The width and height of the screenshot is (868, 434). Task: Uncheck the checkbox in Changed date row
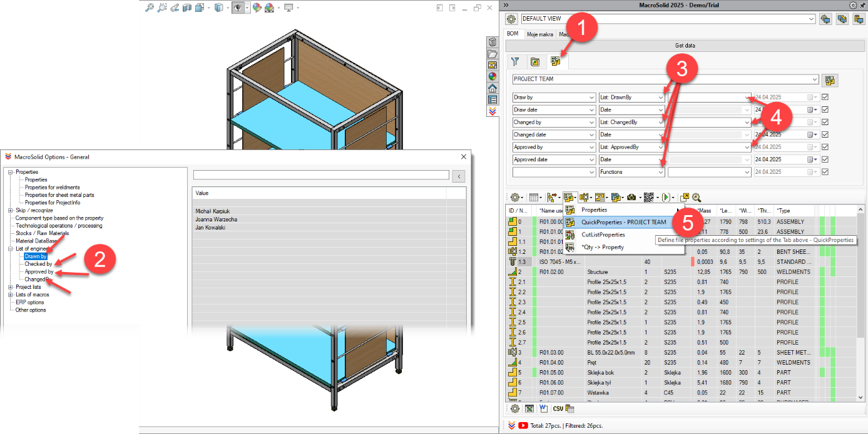825,134
